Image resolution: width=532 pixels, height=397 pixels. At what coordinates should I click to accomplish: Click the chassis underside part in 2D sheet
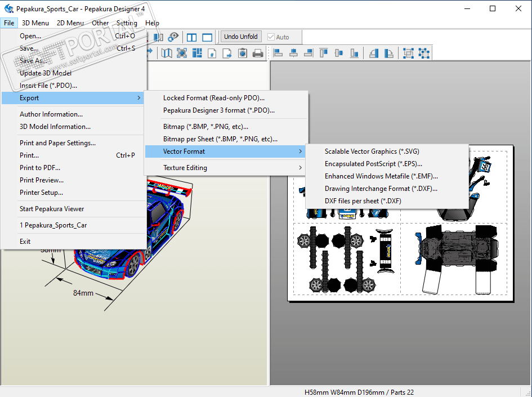[457, 247]
